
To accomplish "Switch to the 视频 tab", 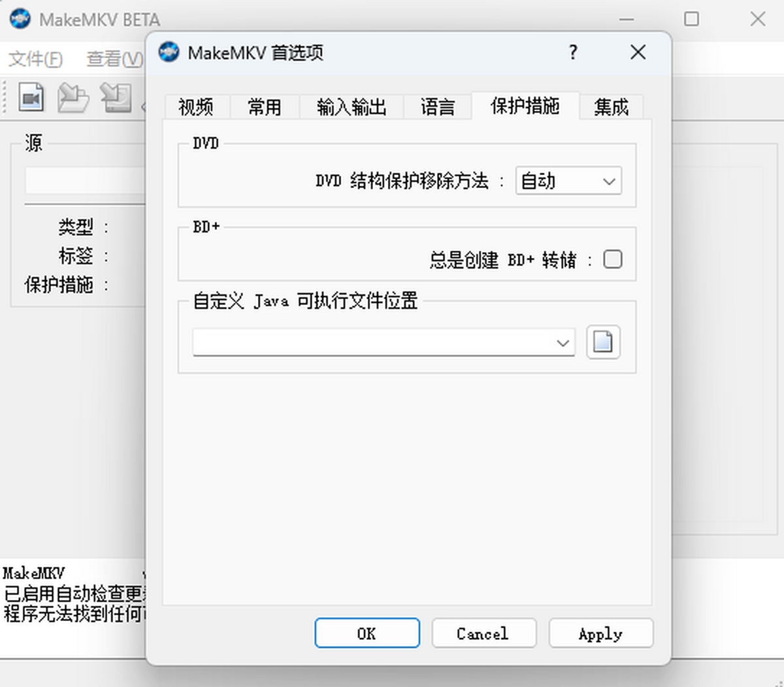I will [195, 107].
